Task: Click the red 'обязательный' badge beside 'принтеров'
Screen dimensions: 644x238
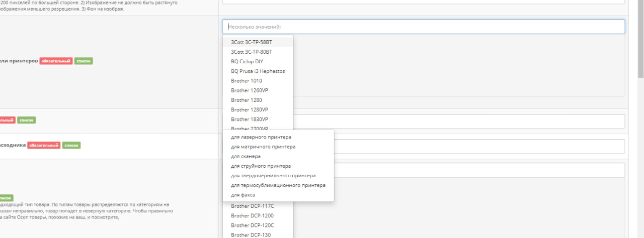Action: [56, 61]
